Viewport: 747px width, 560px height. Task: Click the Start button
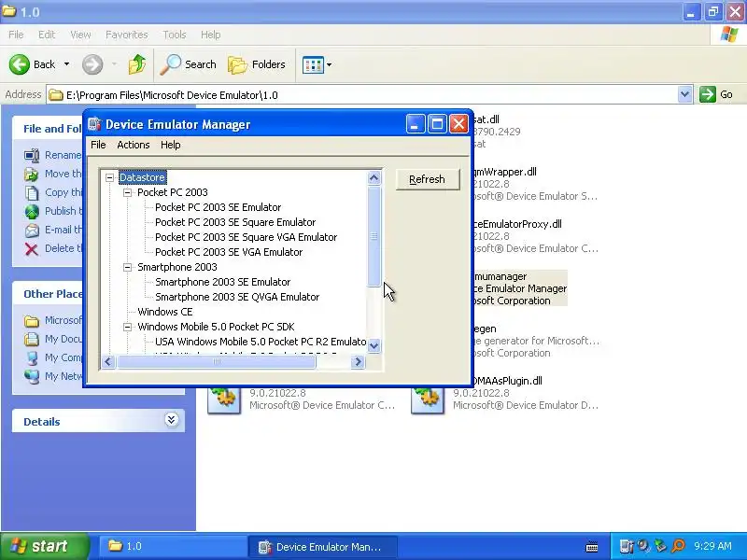(x=44, y=546)
